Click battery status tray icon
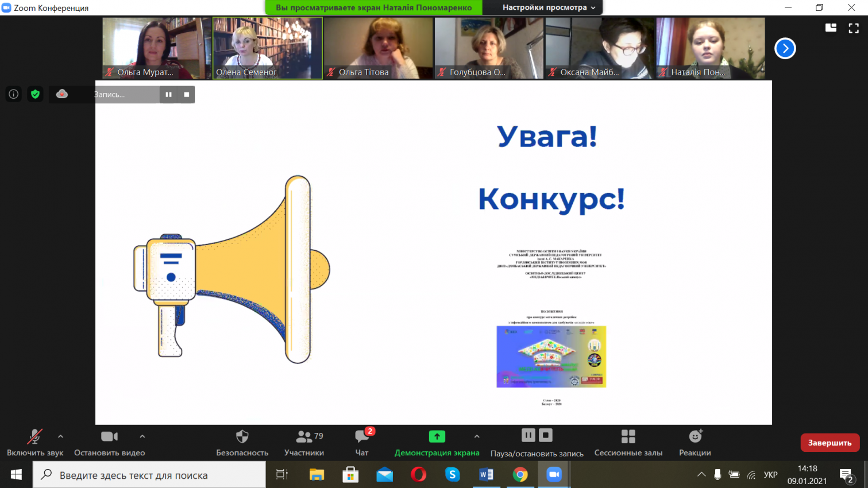The image size is (868, 488). pyautogui.click(x=734, y=475)
